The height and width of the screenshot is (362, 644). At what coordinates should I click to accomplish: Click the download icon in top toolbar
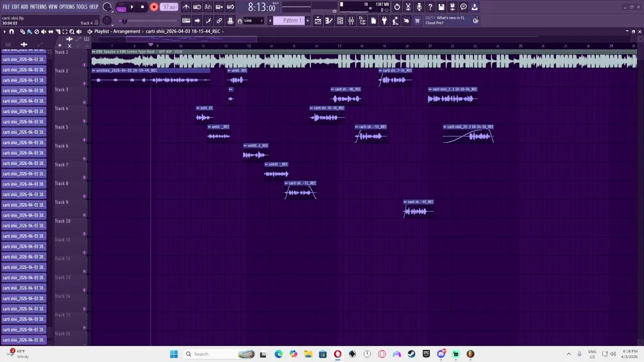coord(474,7)
